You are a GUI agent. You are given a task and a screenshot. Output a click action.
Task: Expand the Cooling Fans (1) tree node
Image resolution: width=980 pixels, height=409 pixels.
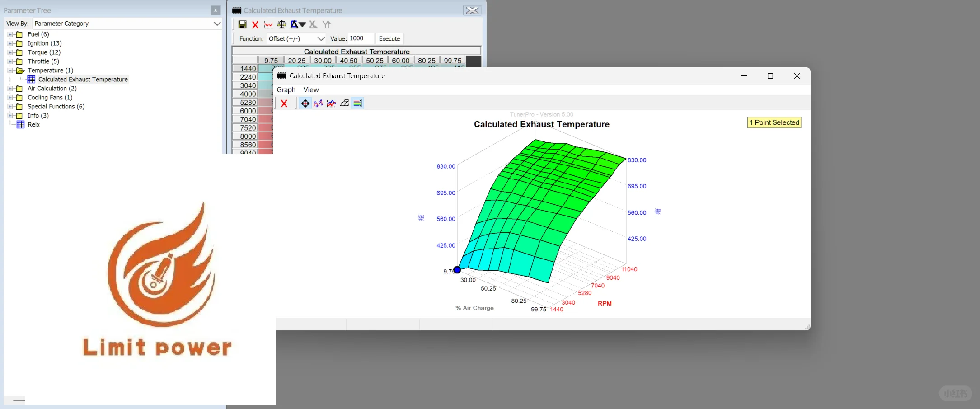click(10, 98)
